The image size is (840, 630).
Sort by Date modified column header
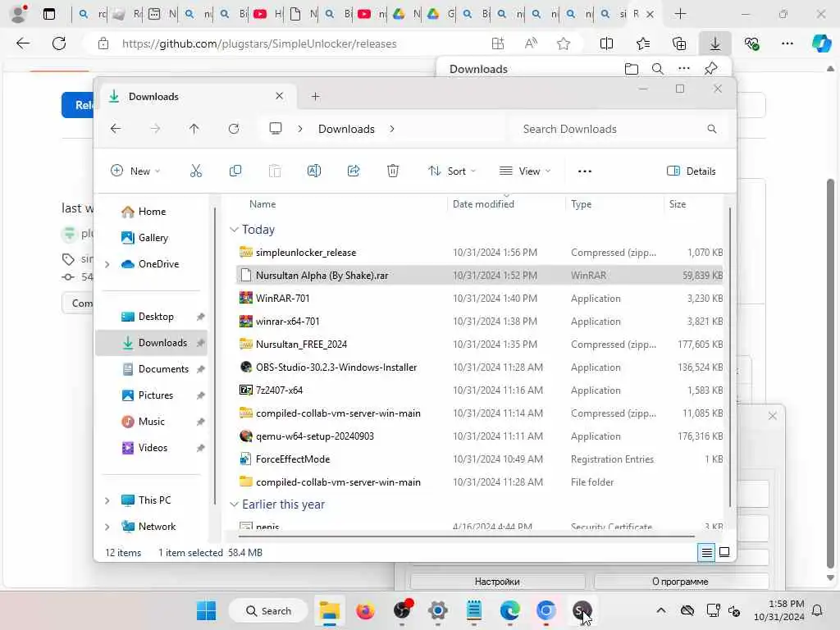click(483, 204)
